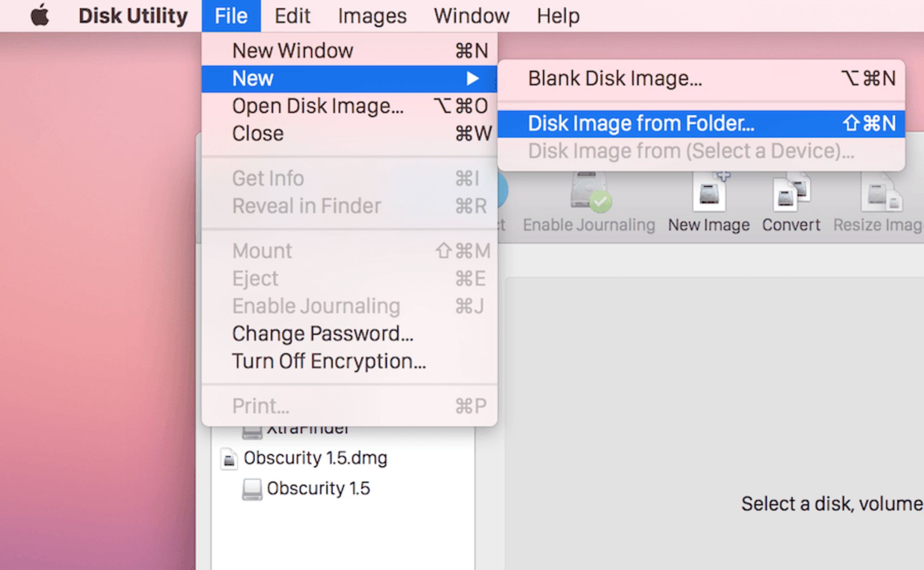The width and height of the screenshot is (924, 570).
Task: Click the Convert toolbar icon
Action: [x=792, y=194]
